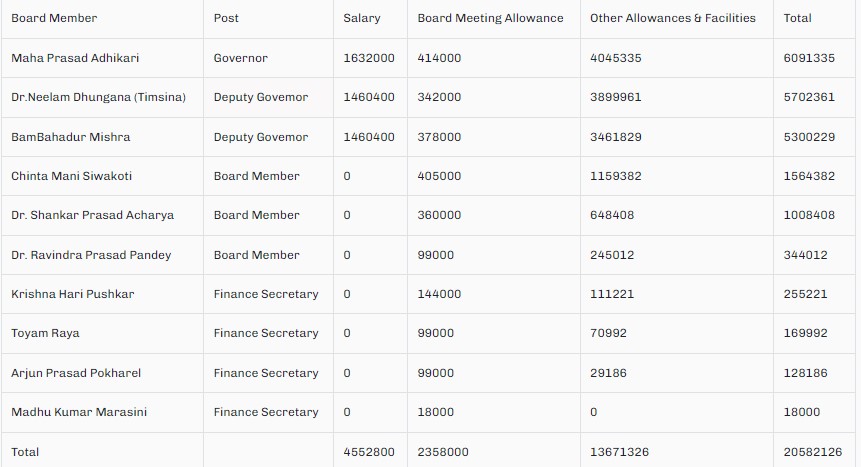Select Dr. Shankar Prasad Acharya cell
Viewport: 861px width, 467px height.
tap(92, 215)
